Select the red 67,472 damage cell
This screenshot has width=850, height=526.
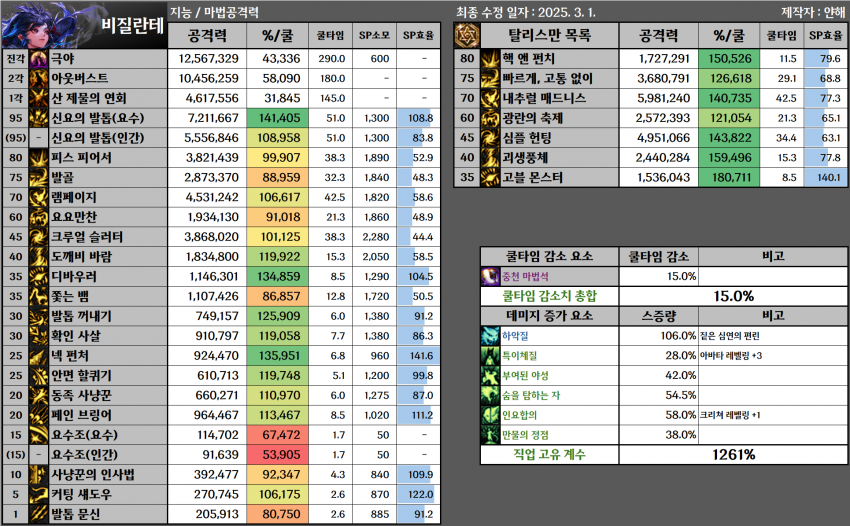(281, 436)
